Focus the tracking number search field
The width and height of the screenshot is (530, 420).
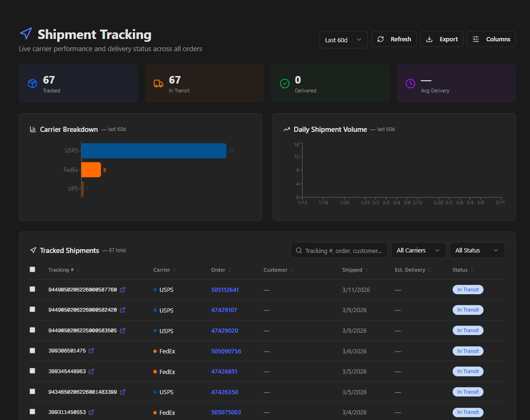(x=339, y=250)
